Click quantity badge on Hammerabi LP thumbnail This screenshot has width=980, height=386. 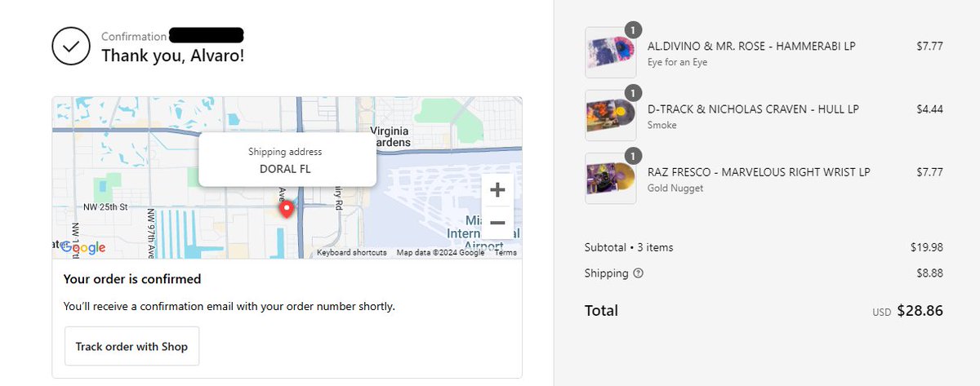pos(633,29)
